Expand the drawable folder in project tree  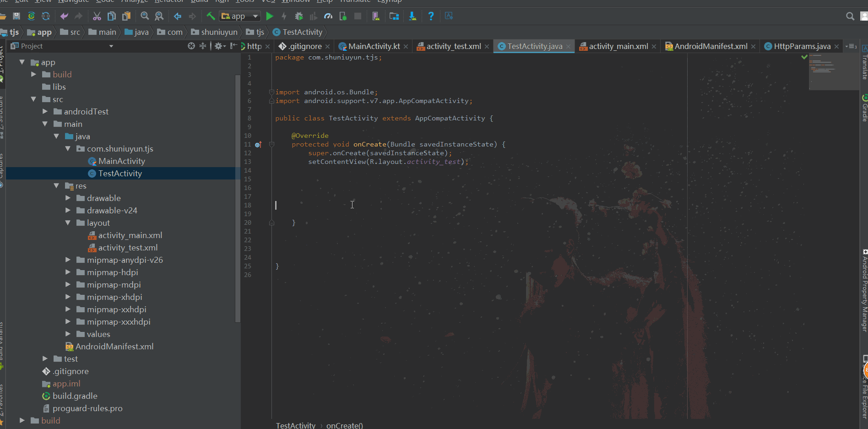click(x=68, y=198)
